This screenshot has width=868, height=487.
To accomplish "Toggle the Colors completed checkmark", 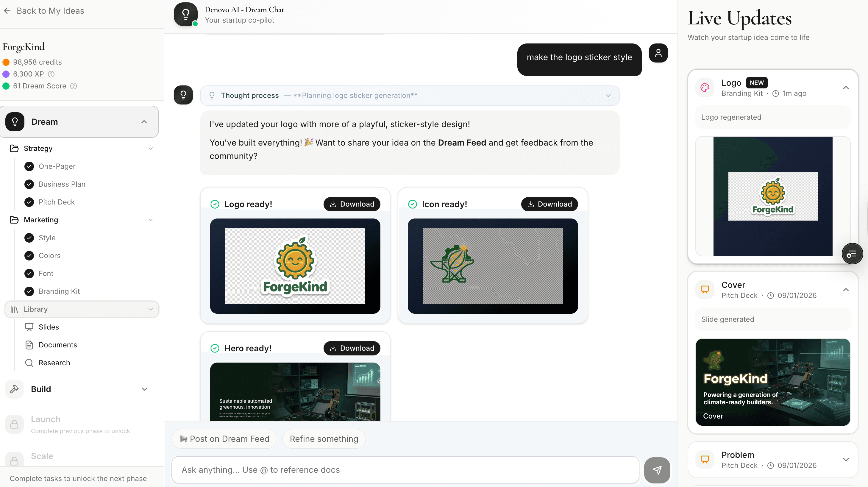I will point(29,255).
